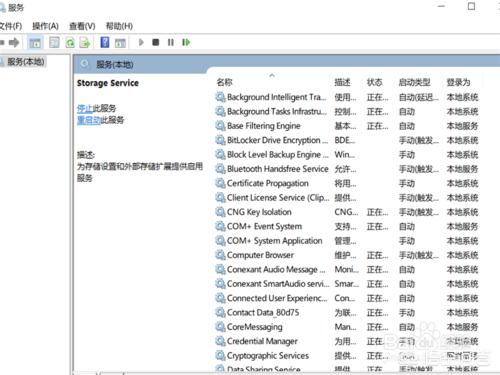
Task: Select Base Filtering Engine service name
Action: pos(264,126)
